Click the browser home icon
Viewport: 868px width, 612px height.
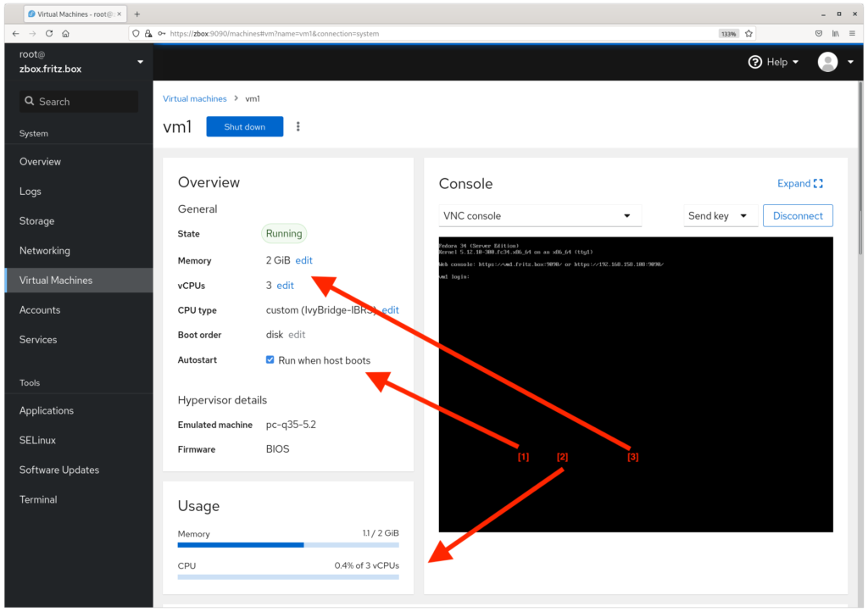[64, 34]
